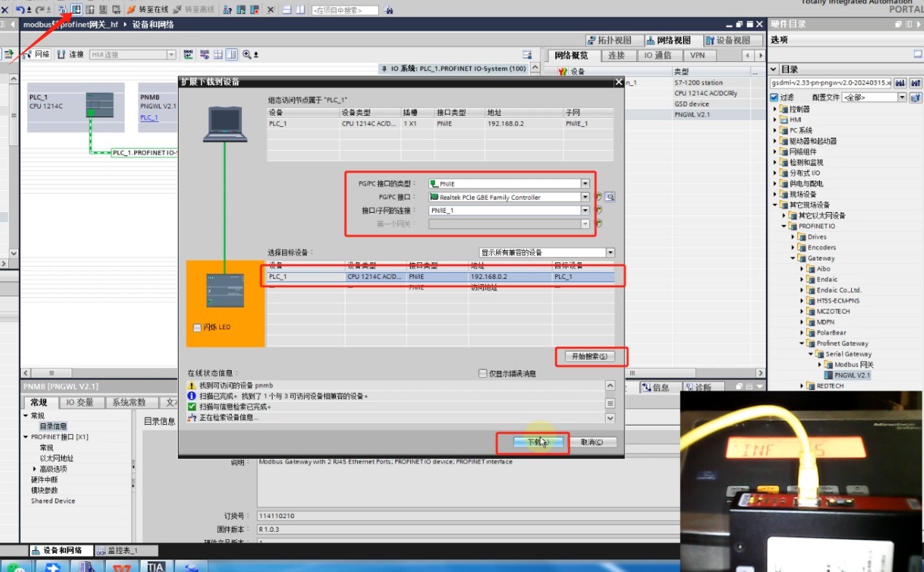The width and height of the screenshot is (924, 572).
Task: Click 取消 button in download dialog
Action: pos(592,442)
